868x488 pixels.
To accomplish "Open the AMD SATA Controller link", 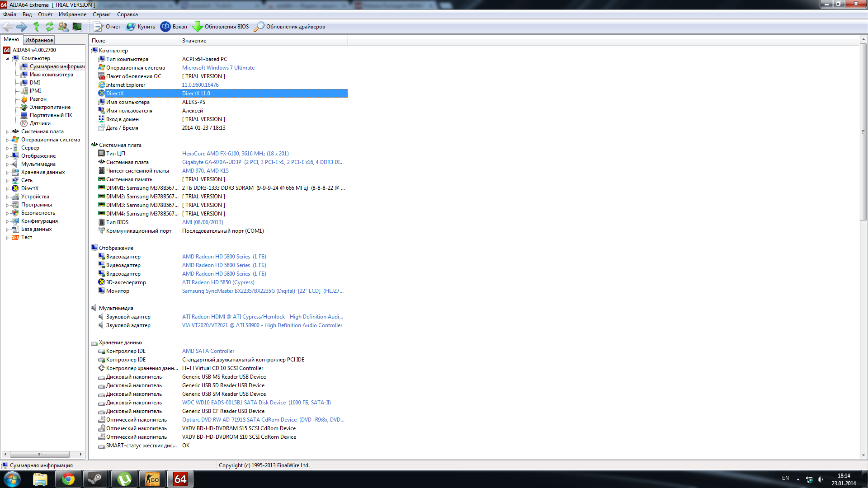I will point(208,351).
